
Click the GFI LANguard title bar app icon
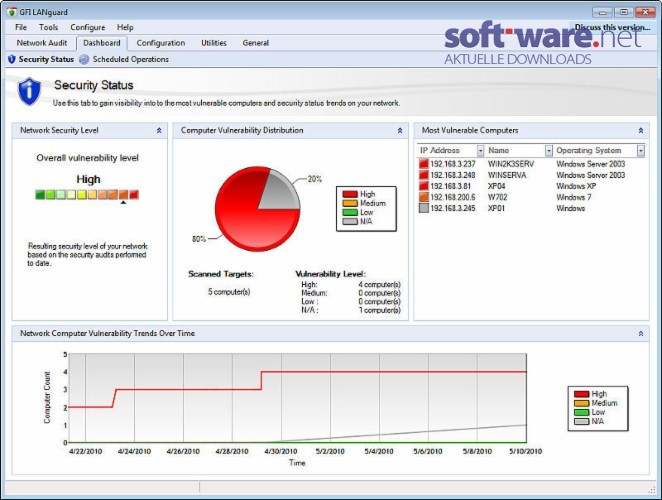(x=12, y=12)
